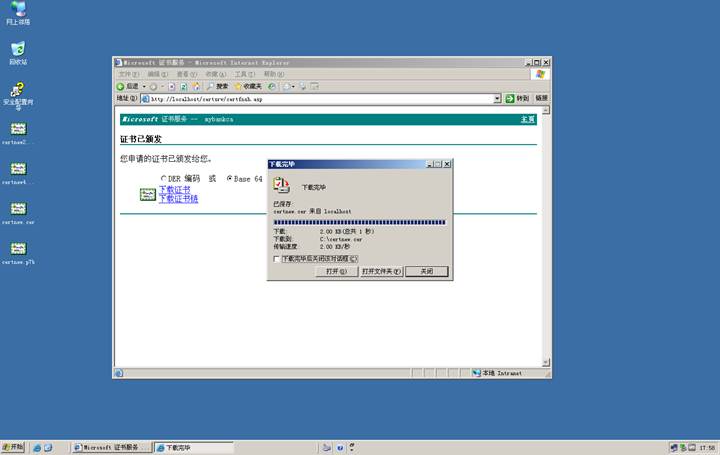
Task: Open the 搜索 search toolbar button
Action: click(x=218, y=86)
